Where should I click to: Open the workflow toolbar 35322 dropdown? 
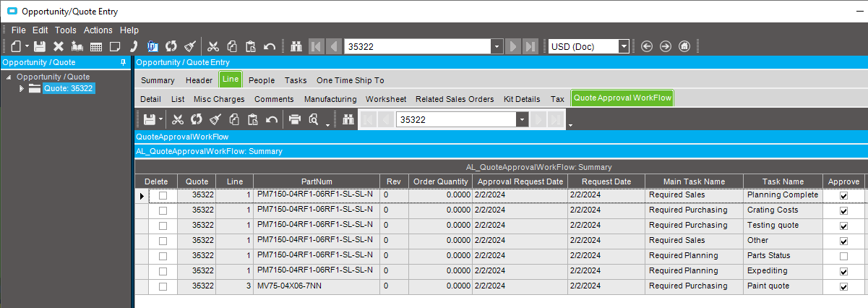click(522, 119)
